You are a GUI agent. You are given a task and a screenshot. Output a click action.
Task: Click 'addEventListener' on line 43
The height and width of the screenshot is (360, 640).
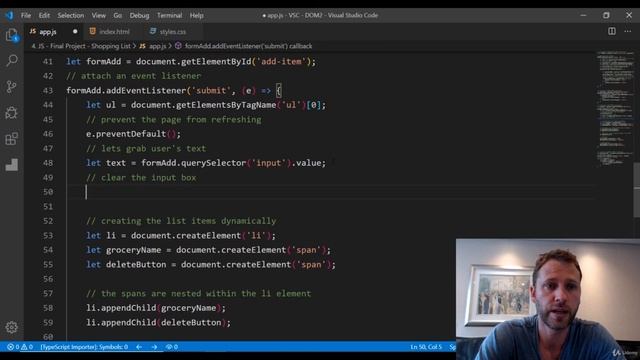(x=146, y=91)
